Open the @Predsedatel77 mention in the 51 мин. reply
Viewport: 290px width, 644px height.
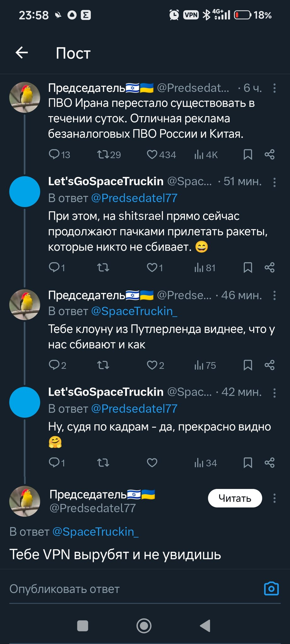[134, 198]
